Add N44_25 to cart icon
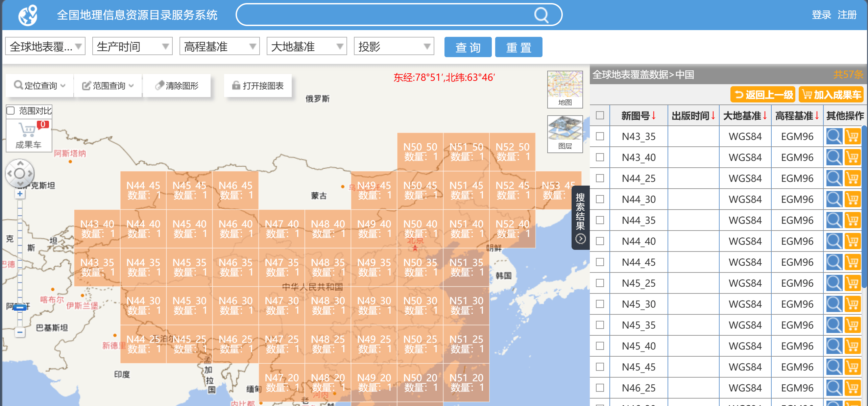Image resolution: width=868 pixels, height=406 pixels. [x=852, y=178]
